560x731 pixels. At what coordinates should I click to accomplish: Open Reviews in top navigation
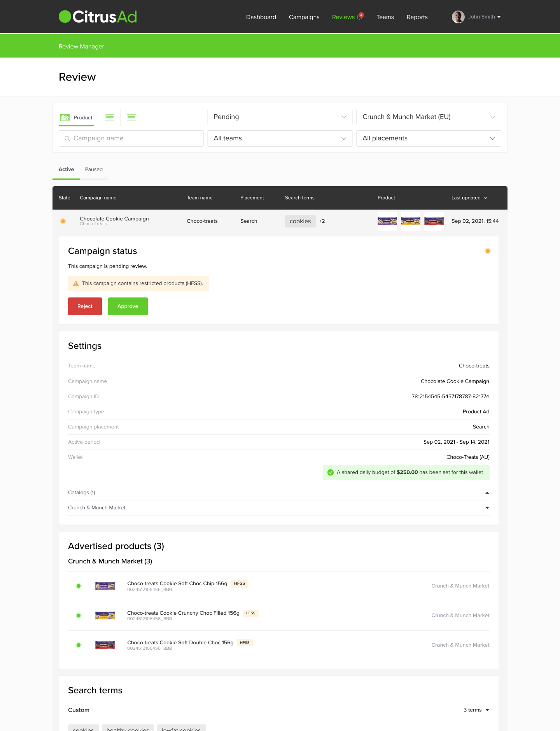click(343, 17)
